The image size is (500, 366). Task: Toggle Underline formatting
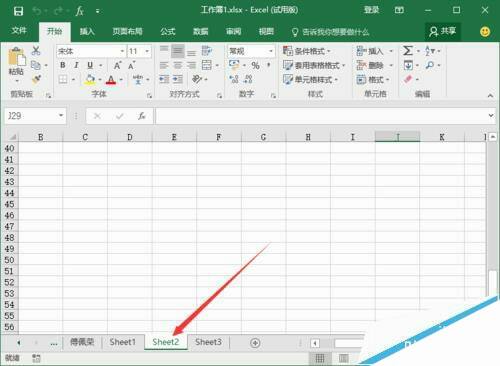[x=90, y=65]
